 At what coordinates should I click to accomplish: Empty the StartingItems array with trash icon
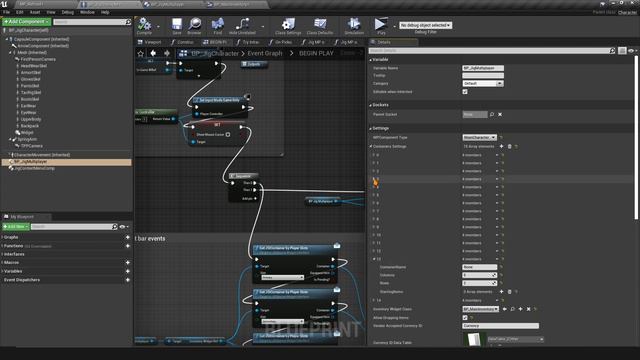509,291
